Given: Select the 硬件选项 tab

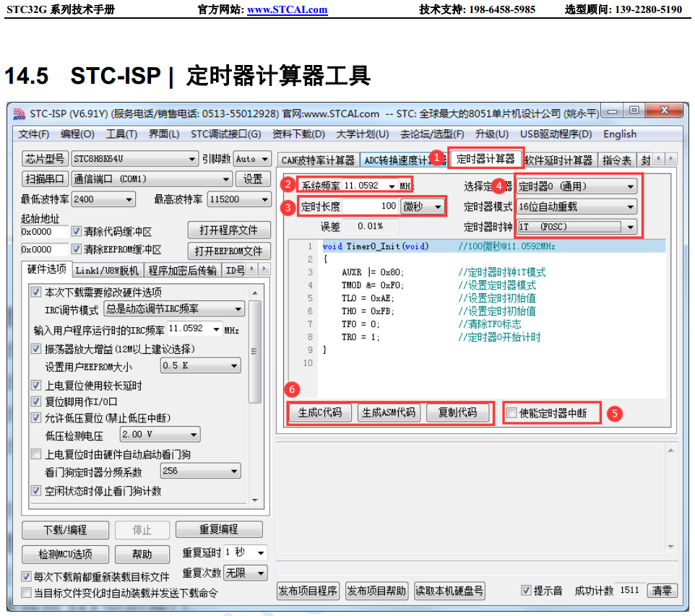Looking at the screenshot, I should (x=46, y=269).
